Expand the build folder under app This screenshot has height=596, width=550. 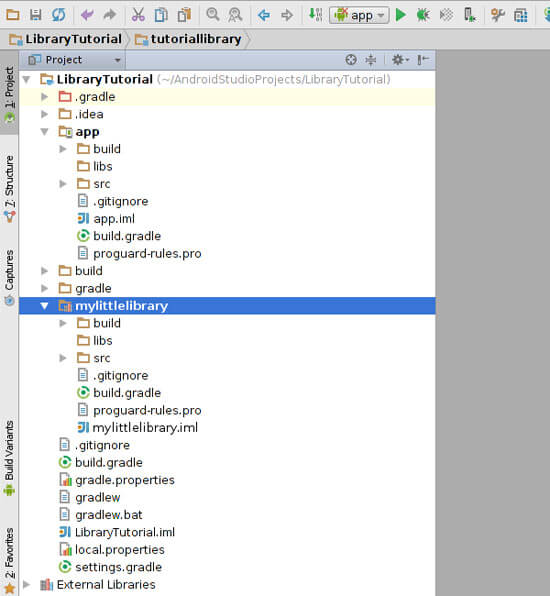(63, 149)
